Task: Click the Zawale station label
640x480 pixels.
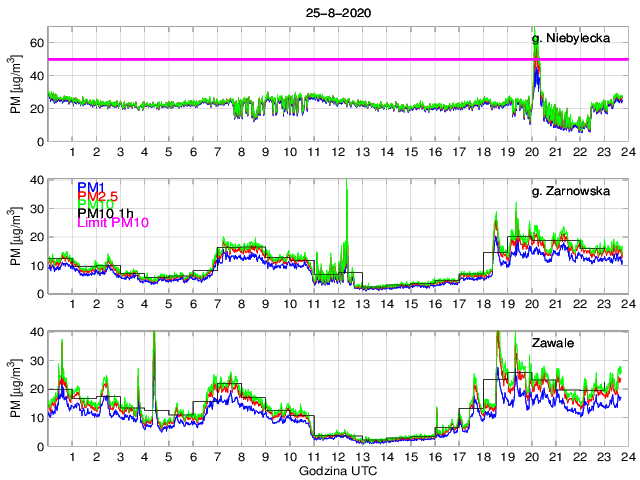Action: [x=551, y=343]
